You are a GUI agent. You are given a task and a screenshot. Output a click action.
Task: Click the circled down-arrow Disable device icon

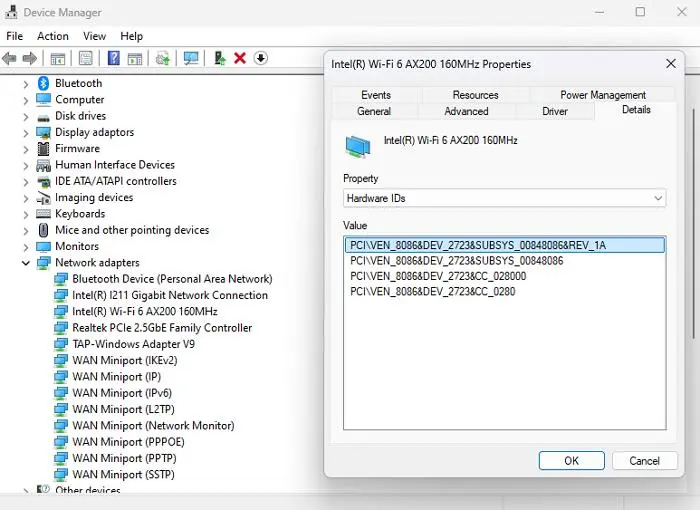[261, 58]
